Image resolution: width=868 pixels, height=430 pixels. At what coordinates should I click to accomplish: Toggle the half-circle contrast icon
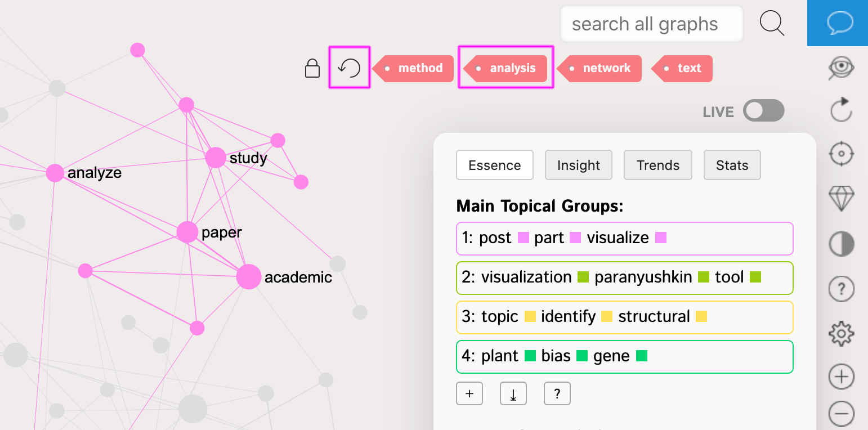pyautogui.click(x=842, y=244)
